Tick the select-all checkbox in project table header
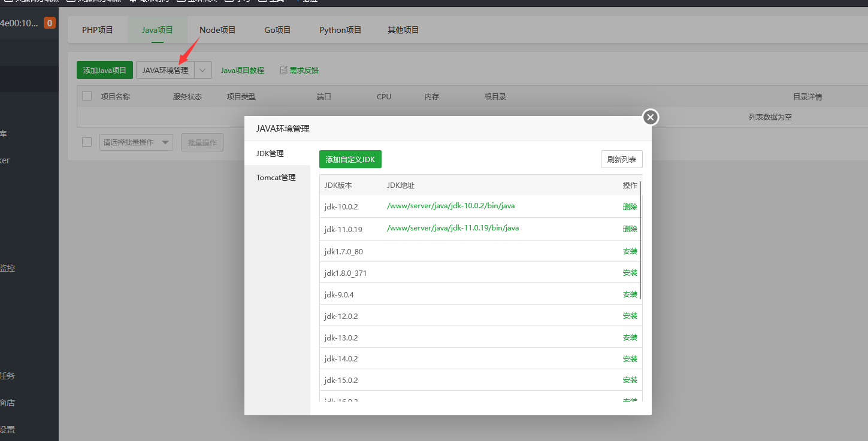The image size is (868, 441). point(87,96)
